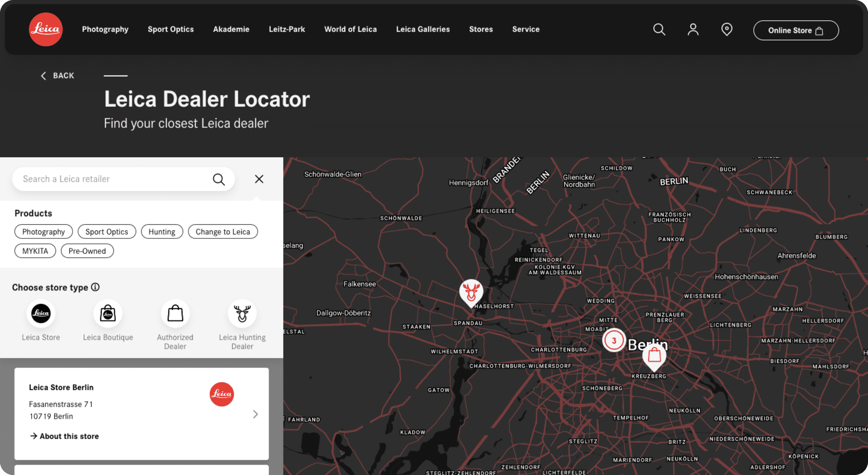Click the Leica logo on store card
The width and height of the screenshot is (868, 475).
pos(222,394)
